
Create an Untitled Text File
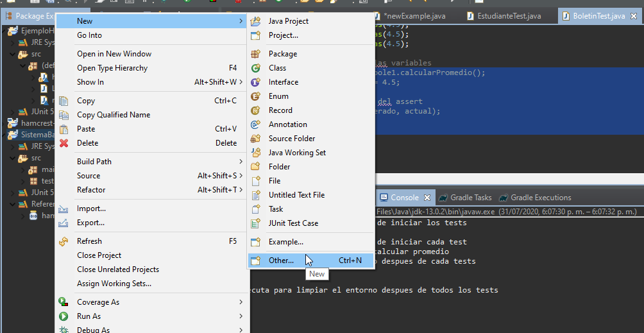tap(310, 194)
